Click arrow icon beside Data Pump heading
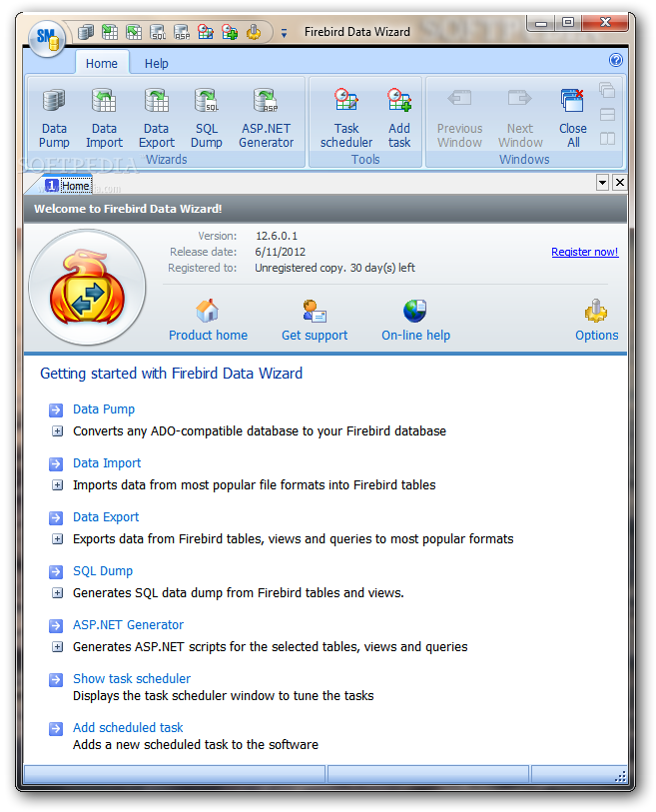 [x=56, y=410]
